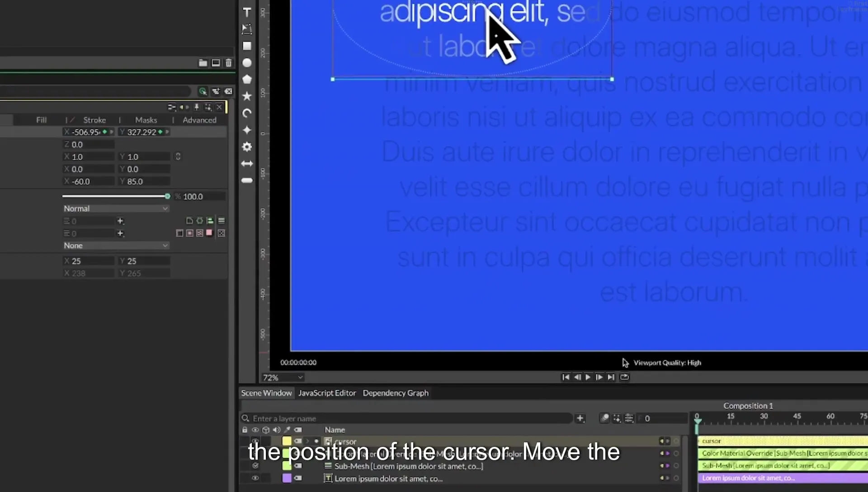
Task: Click arrow next to Y position value
Action: (x=167, y=132)
